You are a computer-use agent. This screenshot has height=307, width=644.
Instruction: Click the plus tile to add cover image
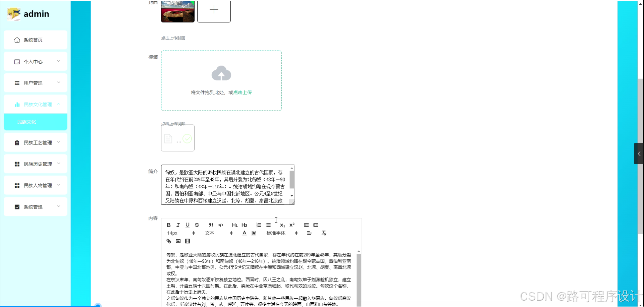click(214, 10)
